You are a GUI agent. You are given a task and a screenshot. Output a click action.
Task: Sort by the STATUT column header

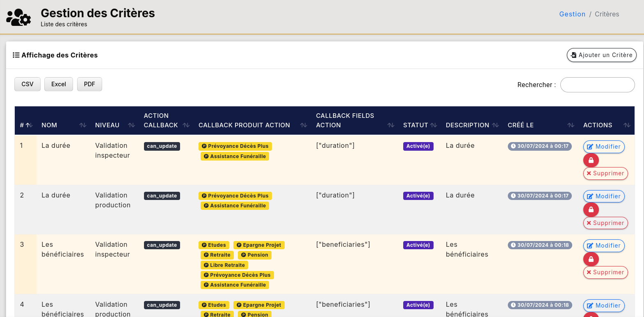pyautogui.click(x=420, y=125)
